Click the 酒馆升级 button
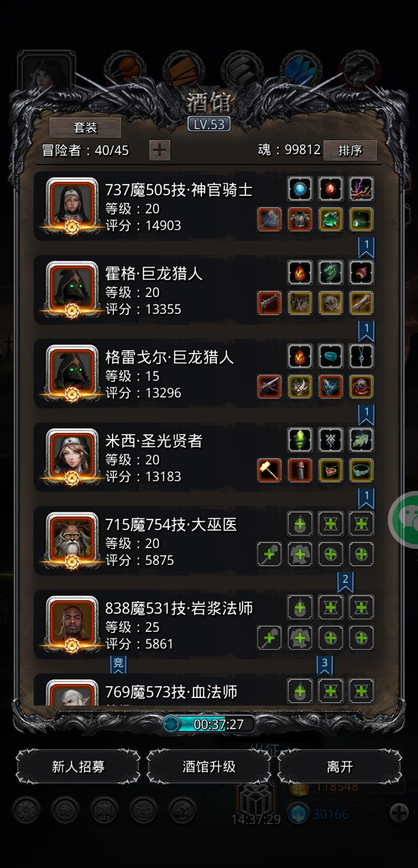418x868 pixels. (x=209, y=767)
